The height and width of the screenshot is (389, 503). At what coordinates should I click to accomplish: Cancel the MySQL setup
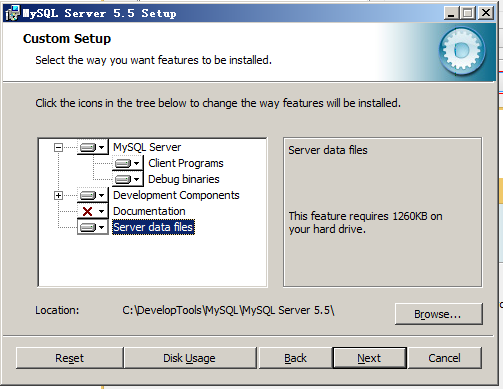click(444, 358)
